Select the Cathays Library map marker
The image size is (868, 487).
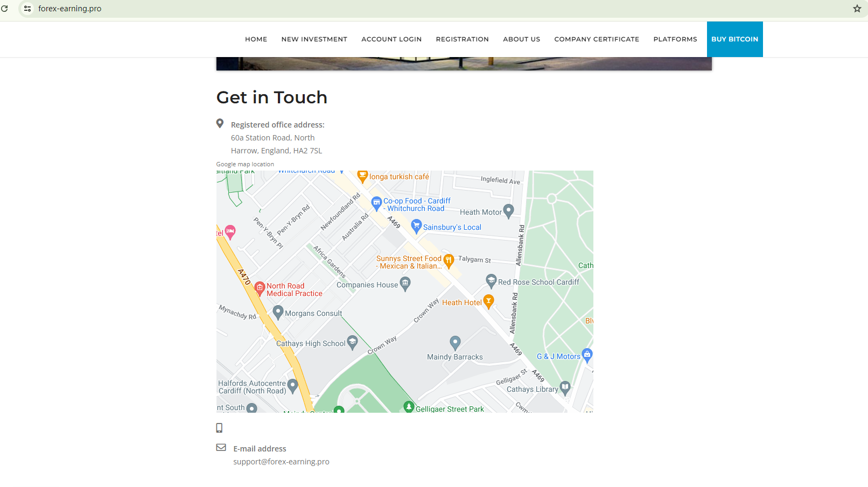[x=565, y=387]
